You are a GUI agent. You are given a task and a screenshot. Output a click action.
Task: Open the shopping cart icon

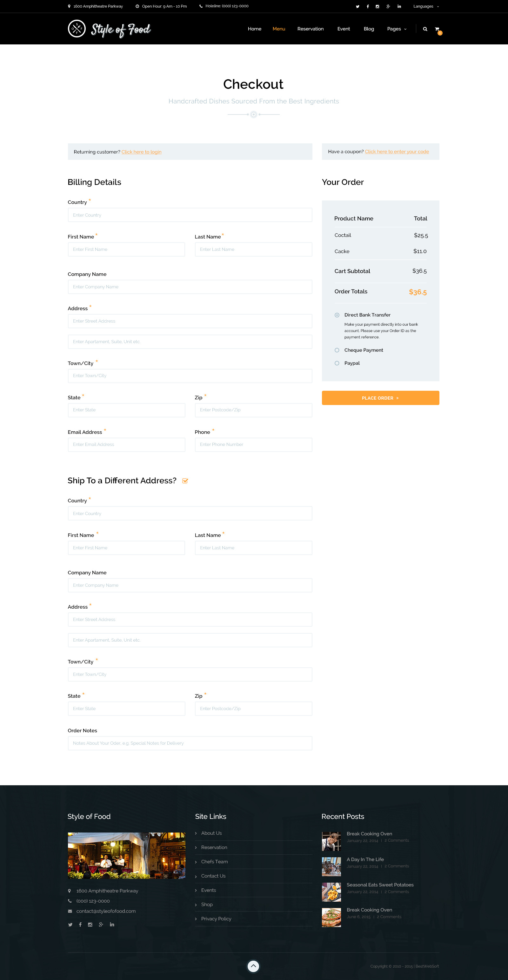coord(437,29)
